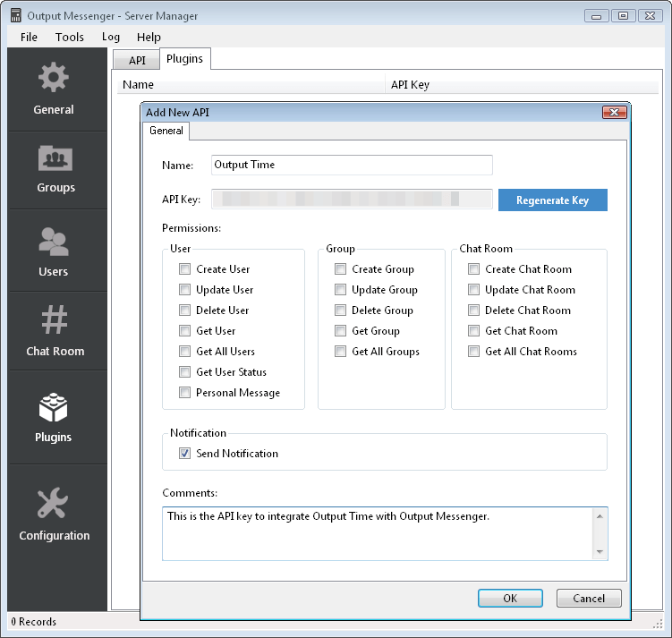Click comments scrollbar up arrow

[x=600, y=516]
